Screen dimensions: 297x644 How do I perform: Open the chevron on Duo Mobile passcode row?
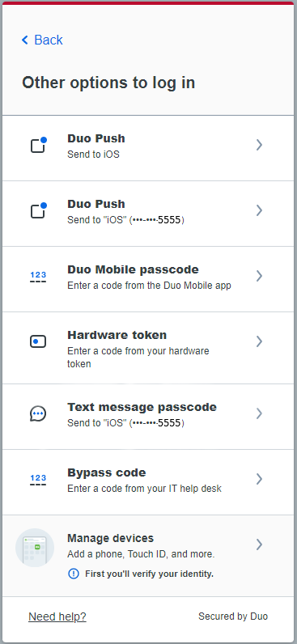[259, 276]
